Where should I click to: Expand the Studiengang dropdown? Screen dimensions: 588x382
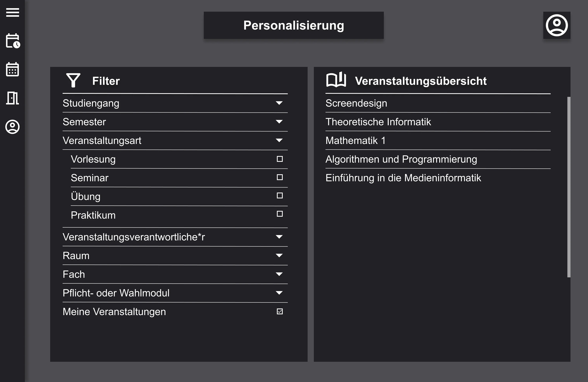279,103
